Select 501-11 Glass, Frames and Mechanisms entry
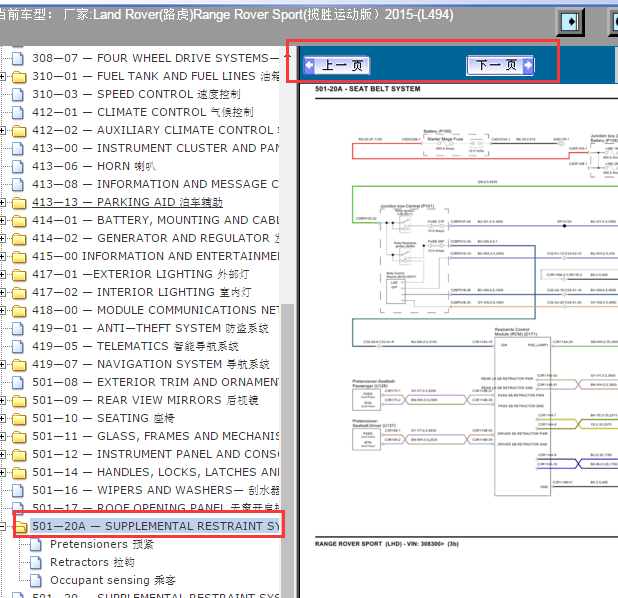 tap(155, 436)
